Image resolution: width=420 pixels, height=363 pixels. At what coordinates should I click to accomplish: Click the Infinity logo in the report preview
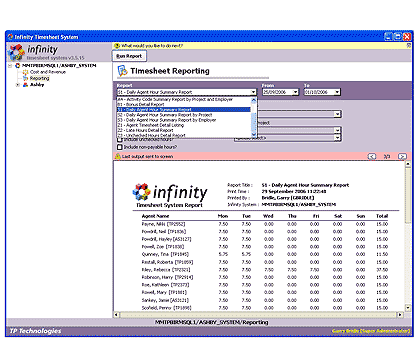point(170,193)
